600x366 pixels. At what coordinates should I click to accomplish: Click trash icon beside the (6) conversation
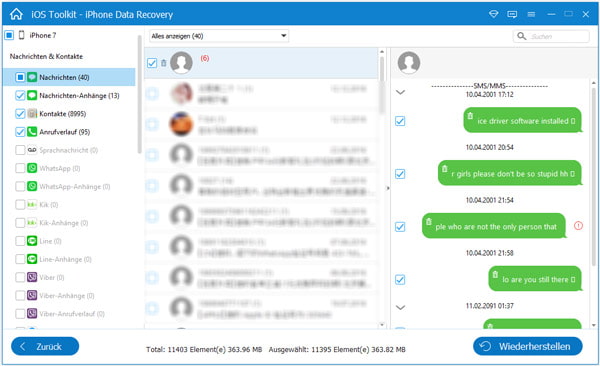164,63
